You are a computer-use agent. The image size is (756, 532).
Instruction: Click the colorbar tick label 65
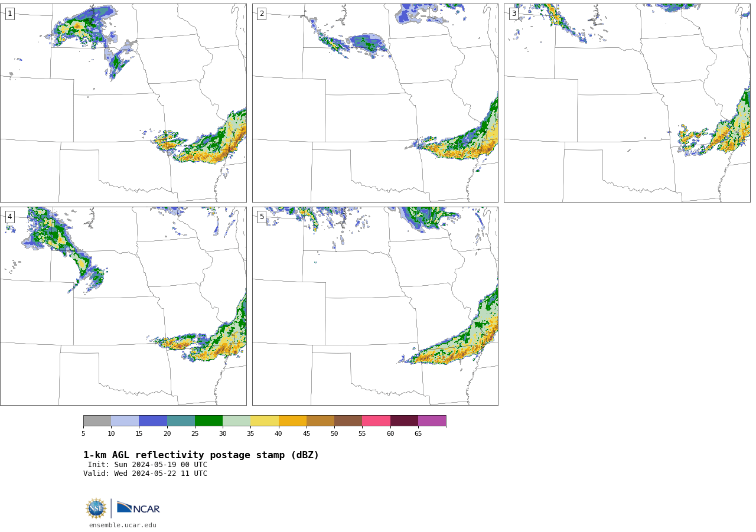(418, 434)
